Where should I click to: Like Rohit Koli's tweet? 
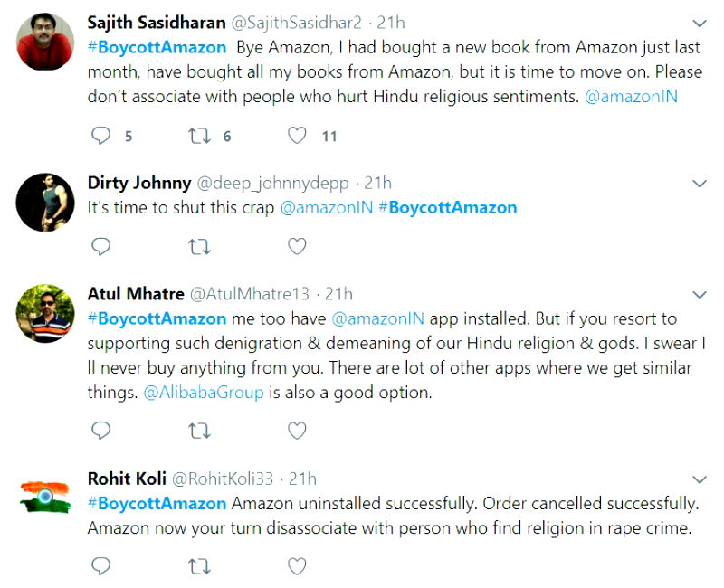297,566
